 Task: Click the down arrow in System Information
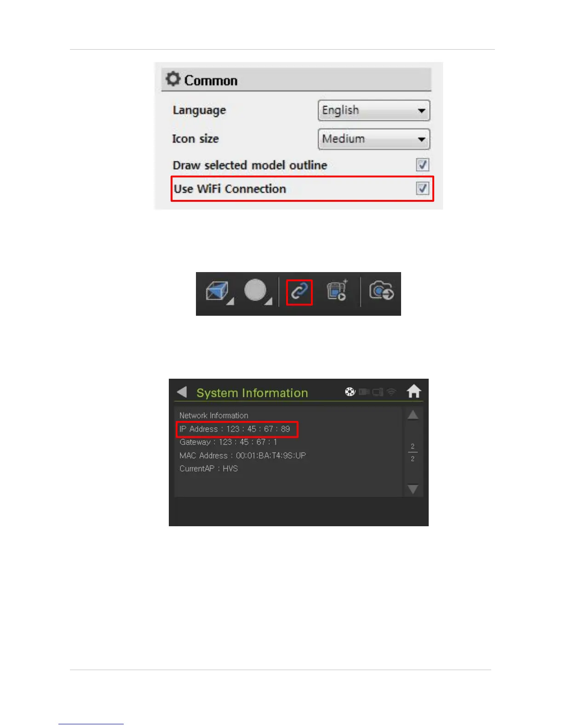[x=413, y=489]
